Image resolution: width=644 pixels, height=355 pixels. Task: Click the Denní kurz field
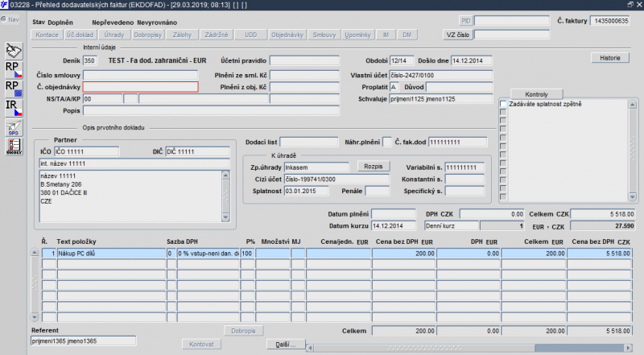pyautogui.click(x=452, y=225)
